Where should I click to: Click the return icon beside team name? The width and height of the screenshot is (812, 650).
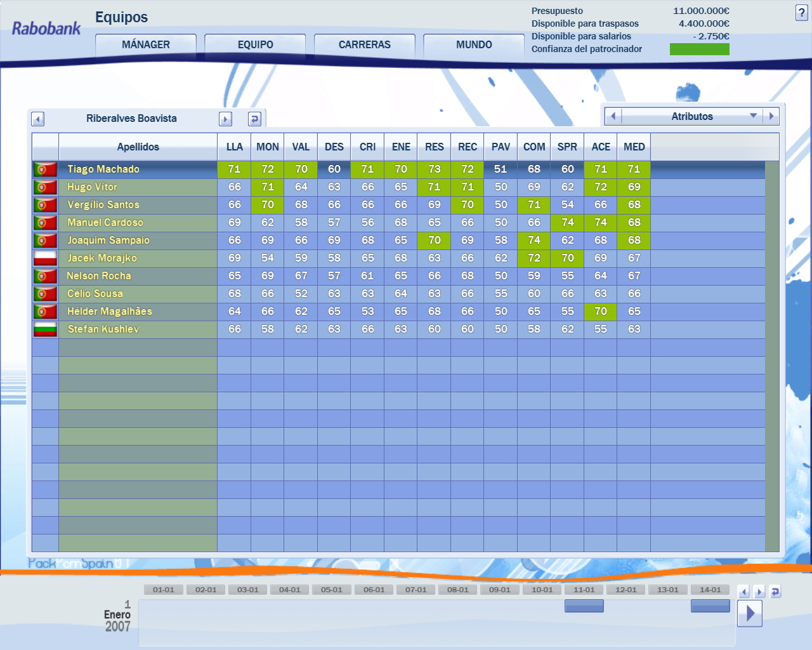click(x=254, y=119)
